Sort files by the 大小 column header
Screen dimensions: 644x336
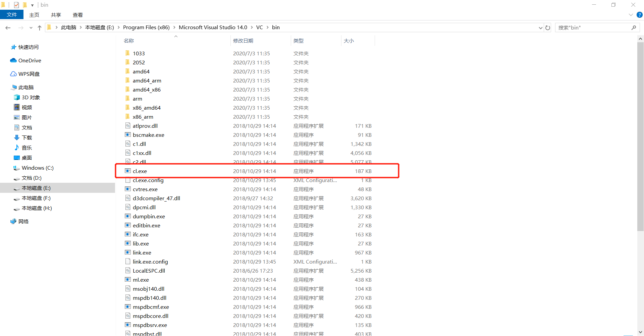(x=349, y=40)
